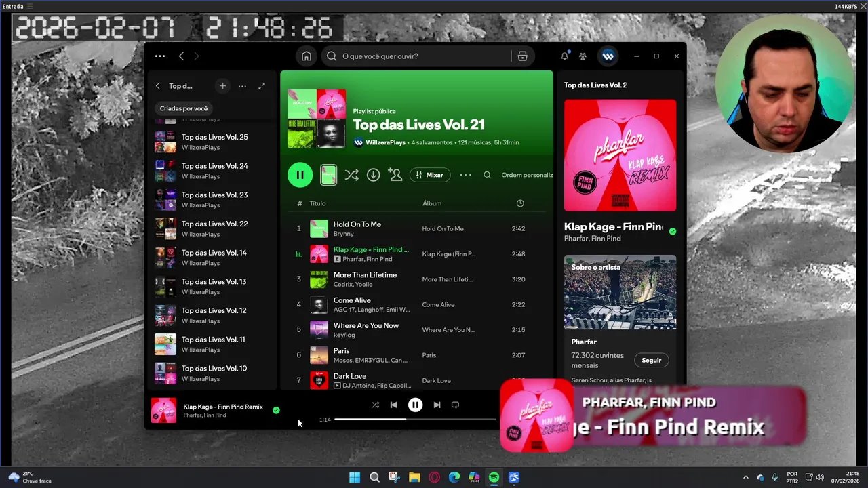
Task: Search within playlist magnifier icon
Action: click(x=487, y=175)
